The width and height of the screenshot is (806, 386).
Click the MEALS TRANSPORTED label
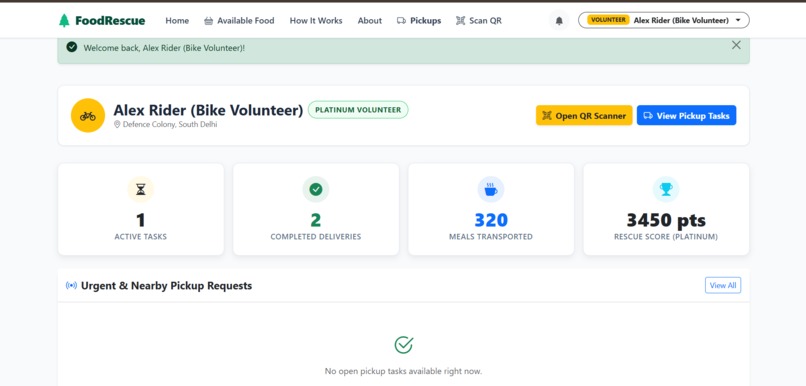tap(491, 237)
